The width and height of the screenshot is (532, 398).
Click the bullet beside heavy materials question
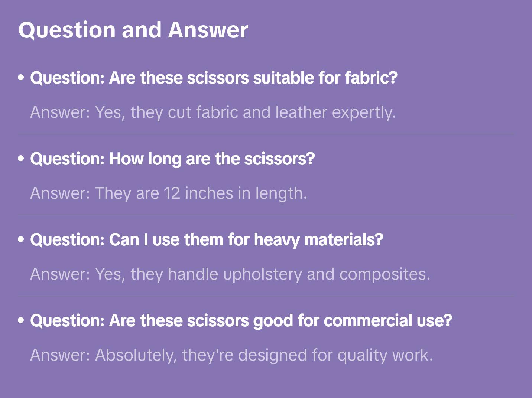tap(21, 240)
